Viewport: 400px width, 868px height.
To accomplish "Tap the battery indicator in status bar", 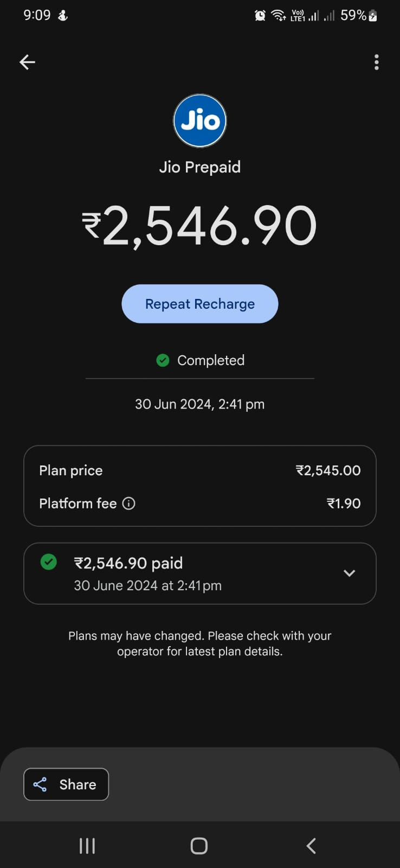I will (x=372, y=15).
